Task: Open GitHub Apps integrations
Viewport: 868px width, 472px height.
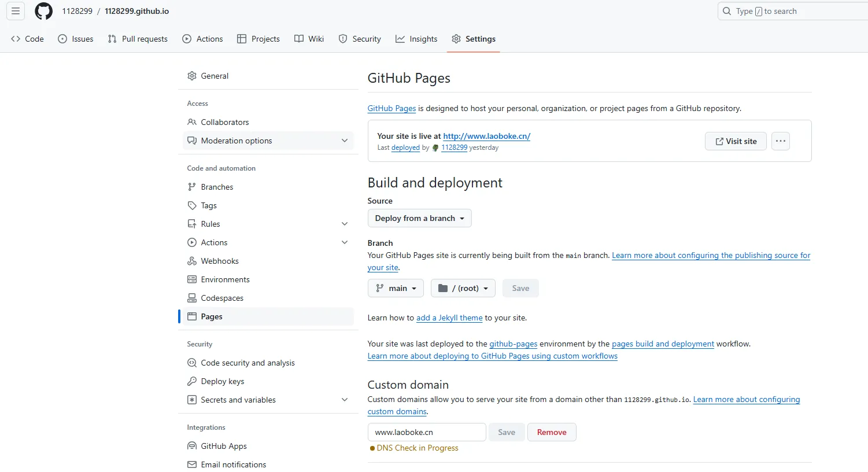Action: 223,446
